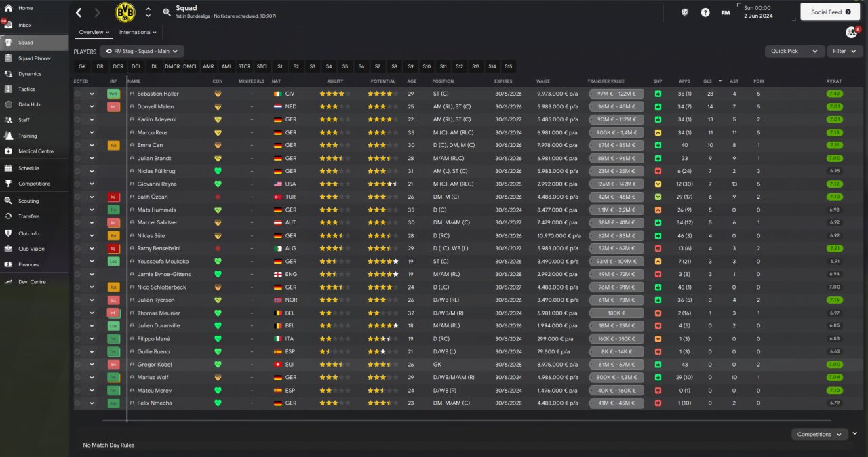Viewport: 868px width, 457px height.
Task: Collapse the panel beside the Competitions dropdown
Action: [x=855, y=433]
